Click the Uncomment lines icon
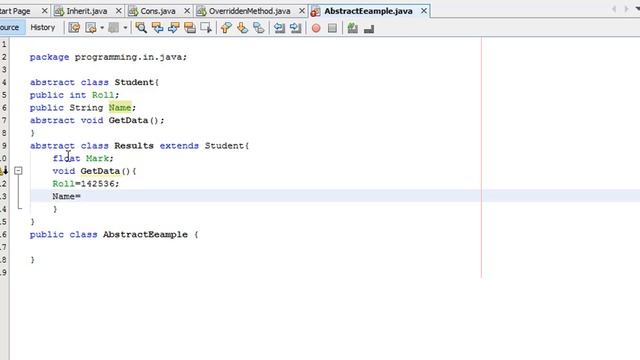Viewport: 640px width, 360px height. point(369,29)
